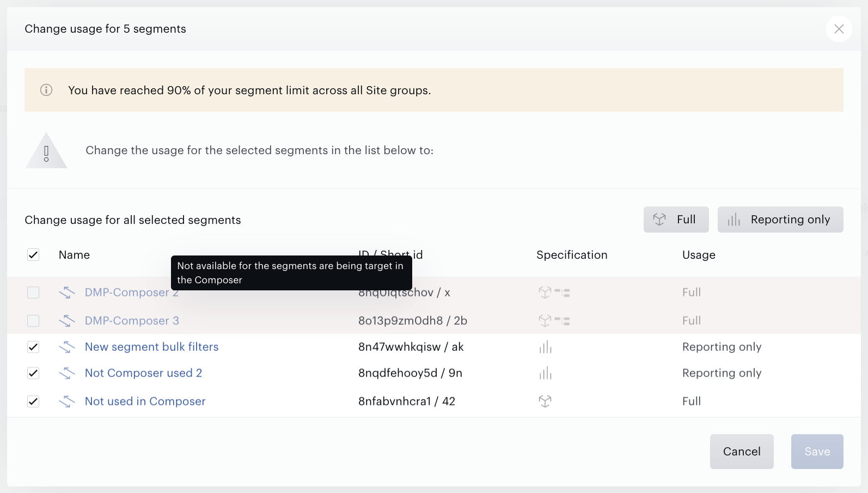
Task: Select the ID 8nfabvnhcra1 / 42 cell
Action: coord(407,401)
